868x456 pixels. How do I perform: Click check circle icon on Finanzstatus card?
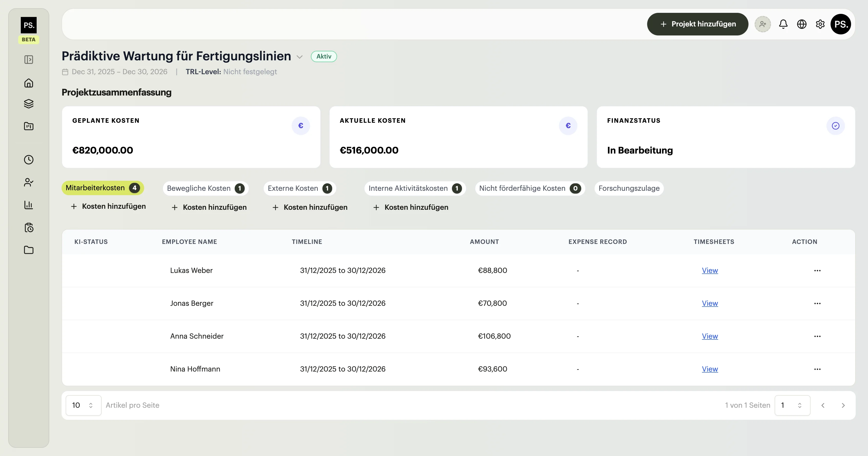click(x=835, y=126)
